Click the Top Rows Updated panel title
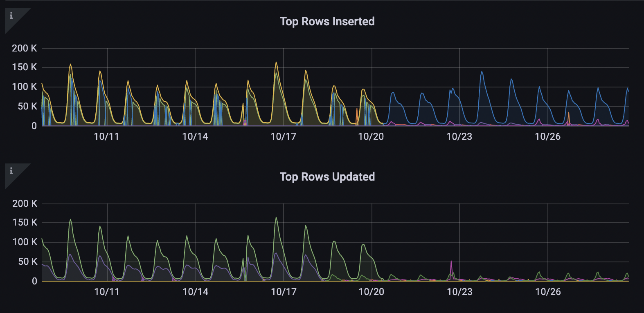The height and width of the screenshot is (313, 644). pos(327,177)
